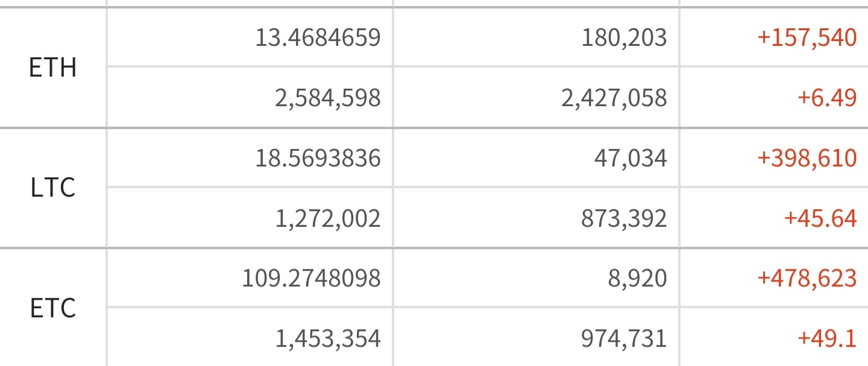
Task: Click the ETC quantity 109.2748098
Action: click(311, 279)
